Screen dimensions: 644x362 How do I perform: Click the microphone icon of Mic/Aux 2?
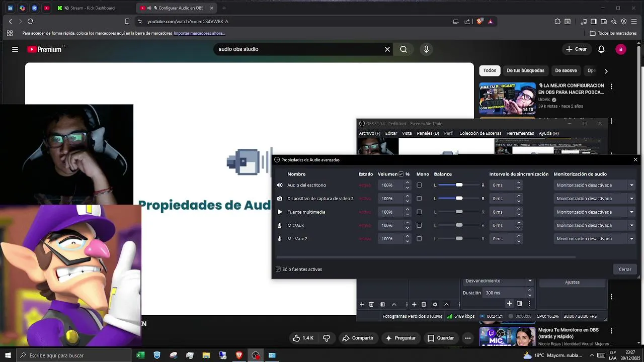pos(280,239)
